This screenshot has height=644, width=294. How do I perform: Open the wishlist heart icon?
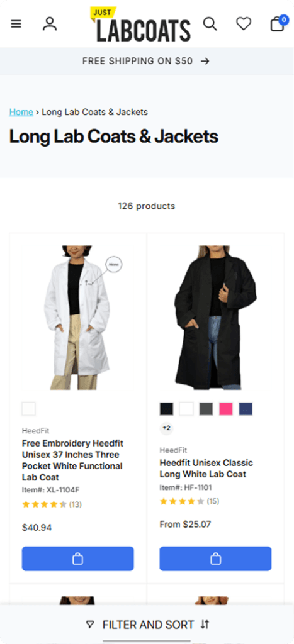[244, 24]
